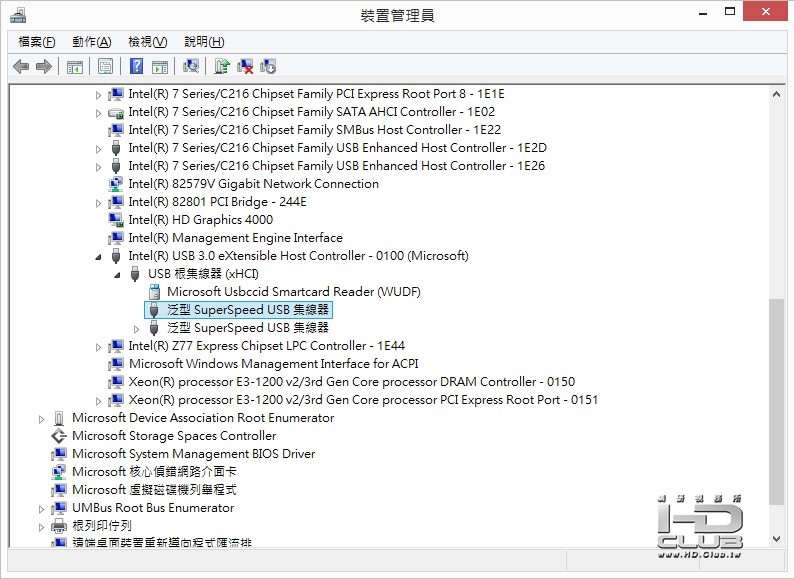
Task: Click the vertical scrollbar thumb
Action: click(x=776, y=401)
